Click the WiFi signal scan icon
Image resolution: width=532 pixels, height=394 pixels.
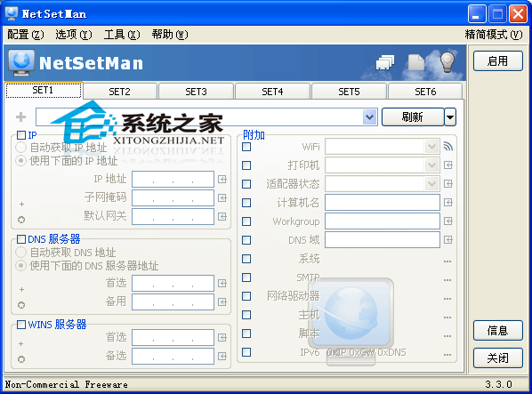(x=447, y=147)
